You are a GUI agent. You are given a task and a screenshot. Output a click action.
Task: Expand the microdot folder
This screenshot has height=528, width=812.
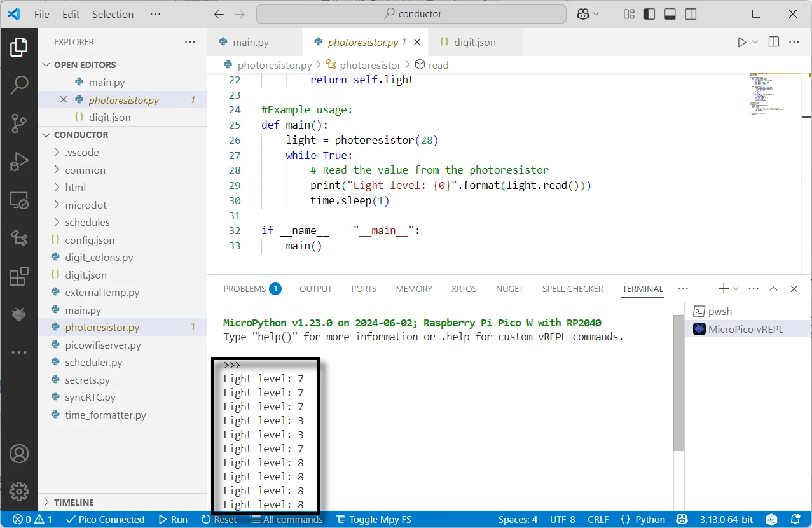coord(122,205)
